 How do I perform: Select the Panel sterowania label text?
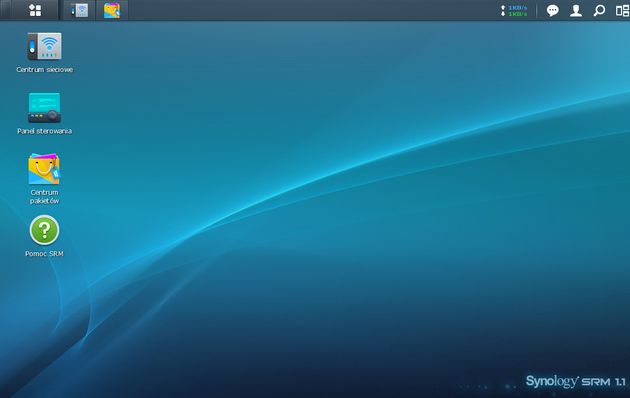pos(45,131)
